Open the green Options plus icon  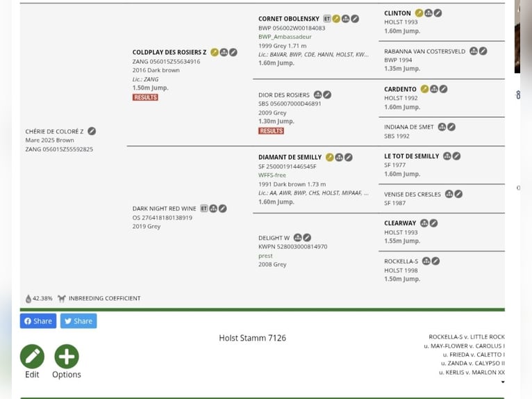point(67,357)
